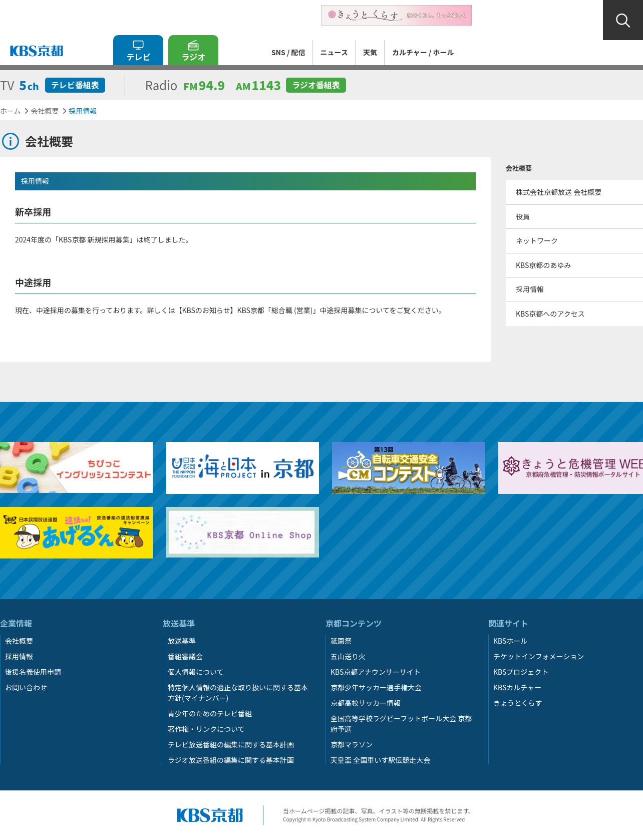Open the ネットワーク sidebar item
643x840 pixels.
point(574,241)
